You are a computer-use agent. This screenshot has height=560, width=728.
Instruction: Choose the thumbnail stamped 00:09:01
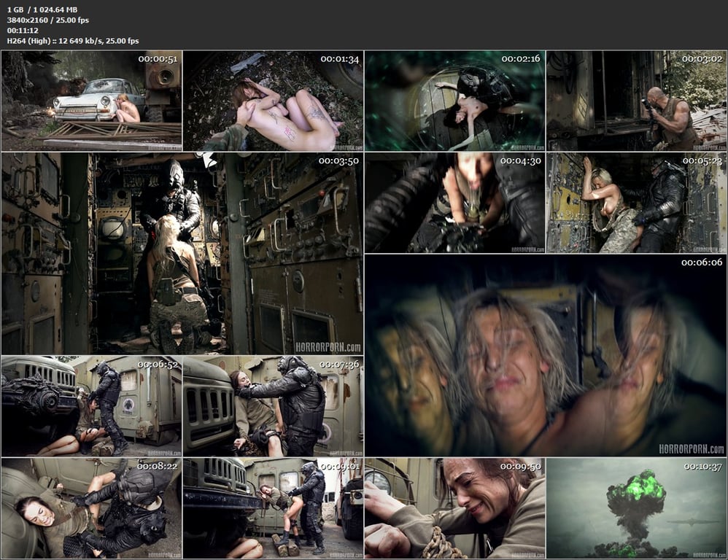pyautogui.click(x=274, y=508)
